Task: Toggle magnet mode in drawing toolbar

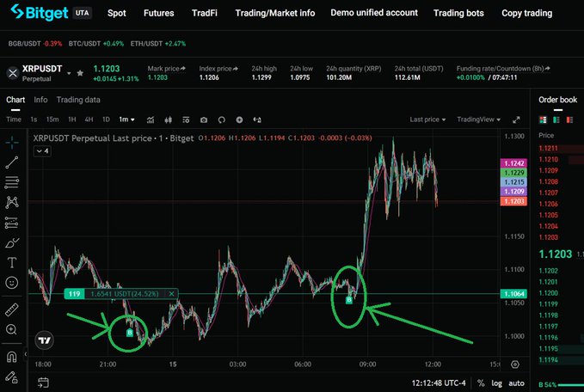Action: (x=11, y=357)
